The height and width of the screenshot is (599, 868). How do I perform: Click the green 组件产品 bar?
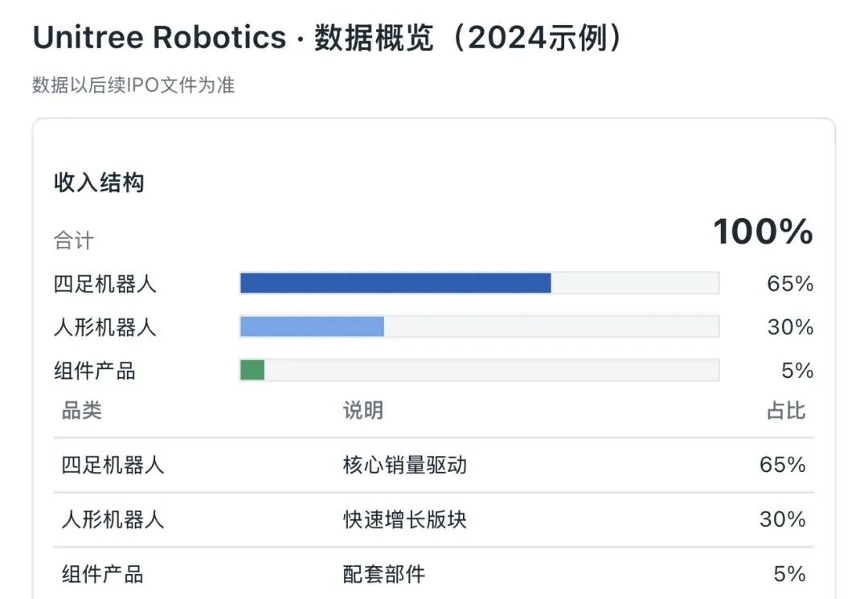pos(252,370)
